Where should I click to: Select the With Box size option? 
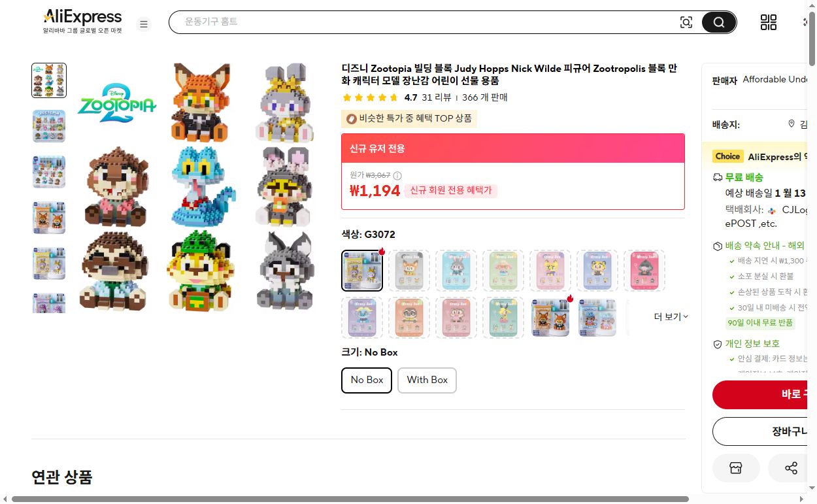coord(427,380)
